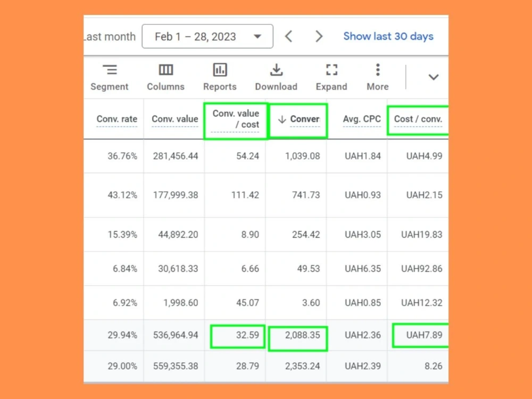This screenshot has height=399, width=532.
Task: Click the UAH2.39 avg. CPC cell
Action: pos(363,366)
